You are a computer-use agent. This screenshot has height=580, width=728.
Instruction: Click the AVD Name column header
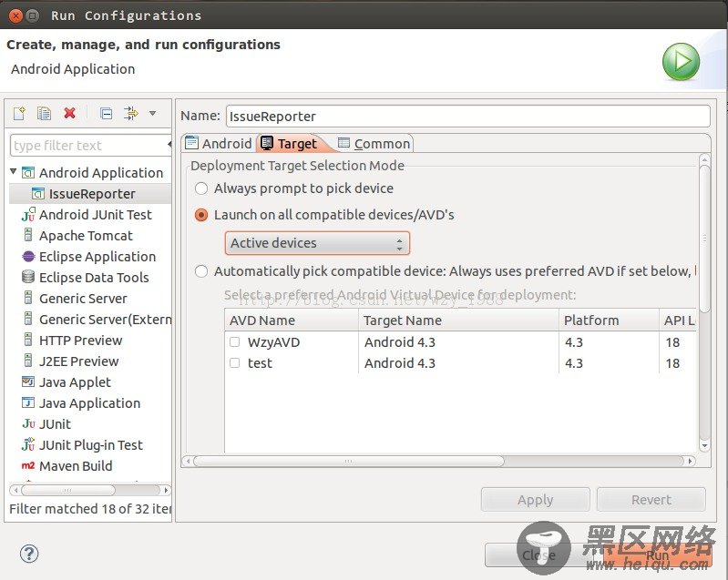(x=292, y=321)
